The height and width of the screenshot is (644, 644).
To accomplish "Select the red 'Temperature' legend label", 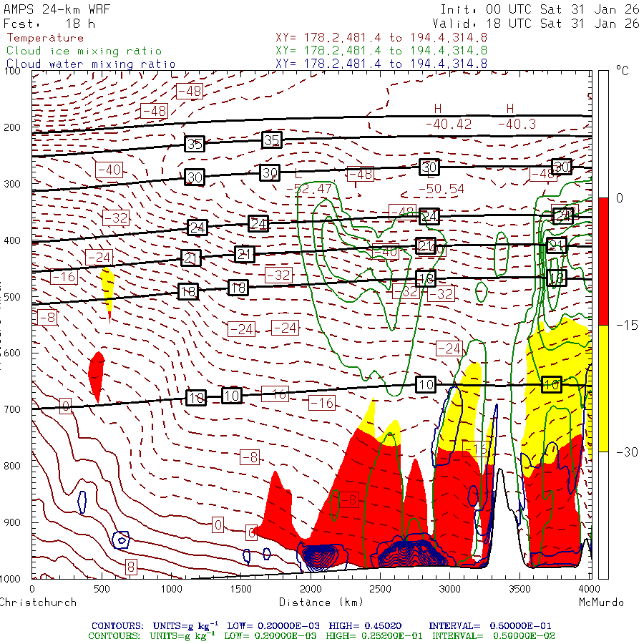I will click(x=45, y=38).
